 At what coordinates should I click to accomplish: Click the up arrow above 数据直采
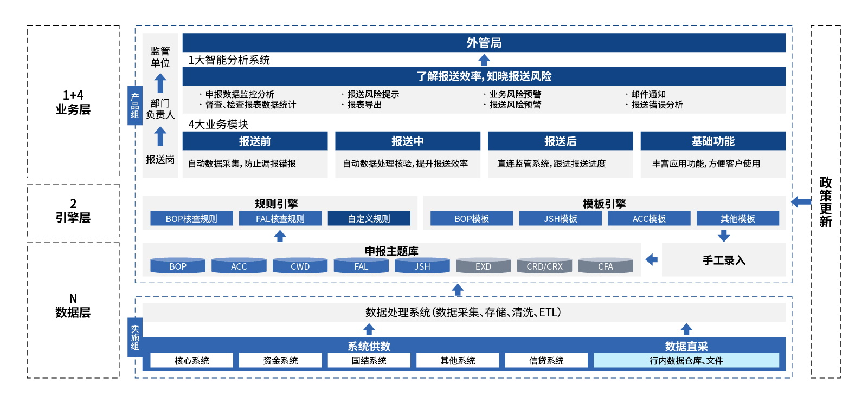point(686,329)
